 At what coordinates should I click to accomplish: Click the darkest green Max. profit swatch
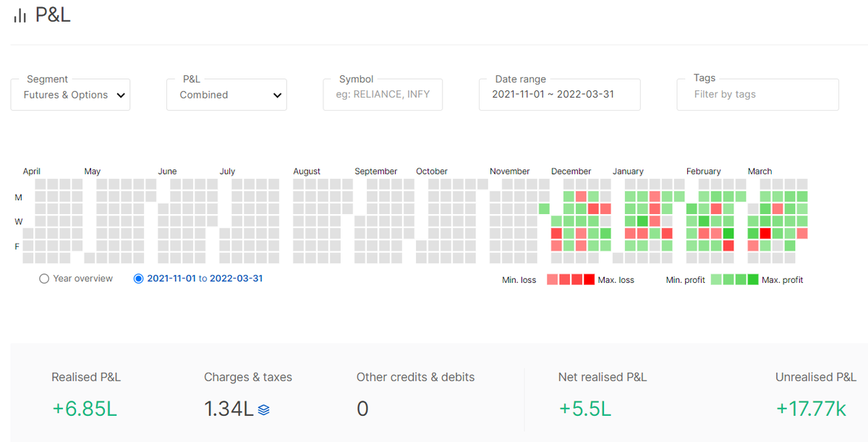tap(753, 279)
